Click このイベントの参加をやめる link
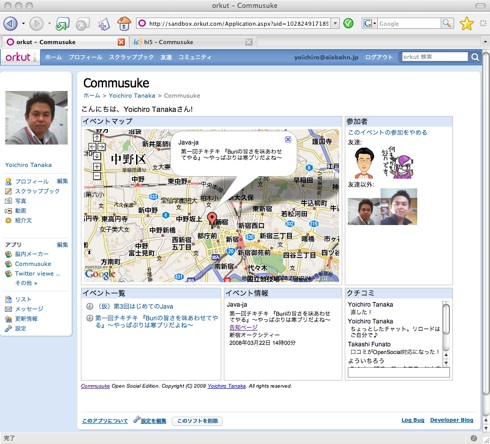This screenshot has width=490, height=444. (x=387, y=132)
